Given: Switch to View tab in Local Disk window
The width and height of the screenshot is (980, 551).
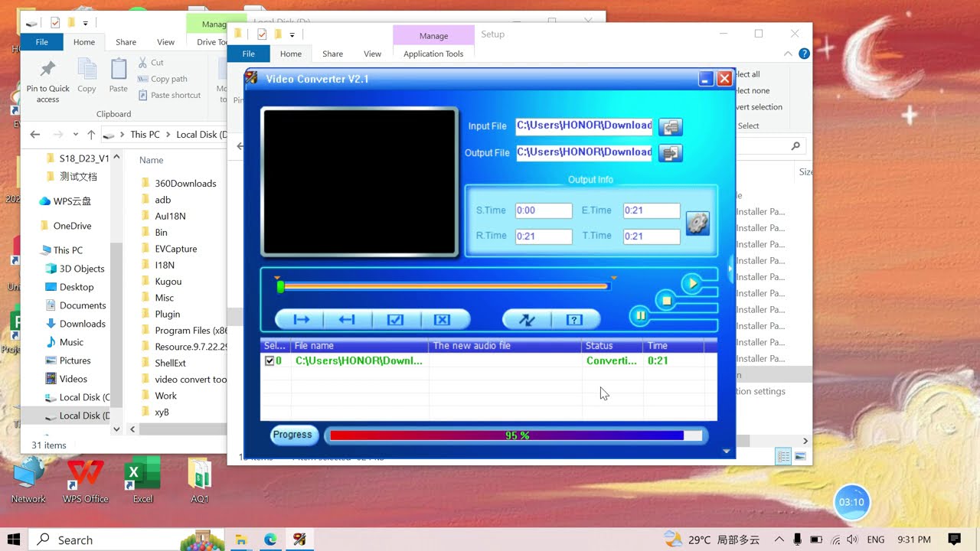Looking at the screenshot, I should (165, 42).
